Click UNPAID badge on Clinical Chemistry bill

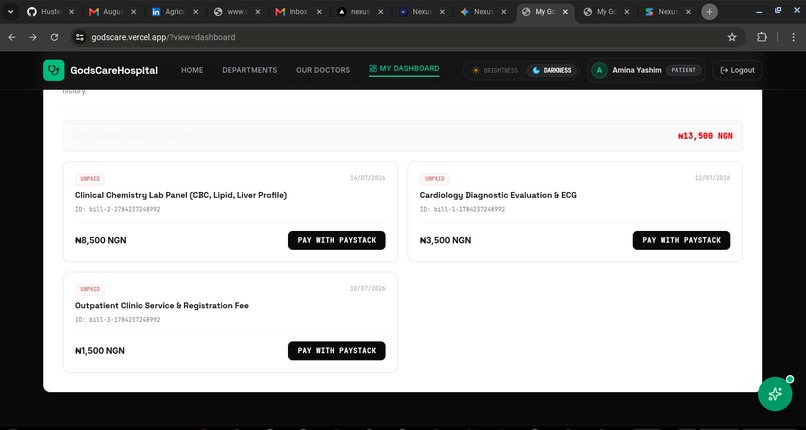[x=90, y=179]
